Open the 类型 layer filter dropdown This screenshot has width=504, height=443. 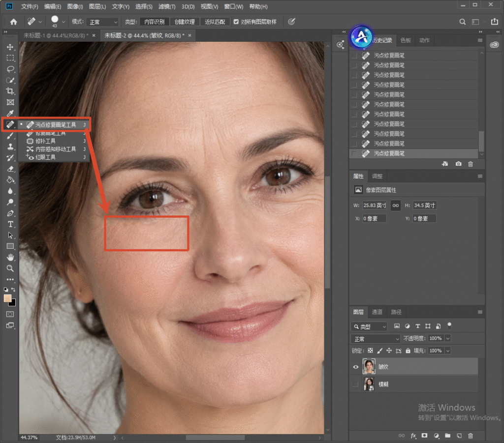click(x=369, y=326)
